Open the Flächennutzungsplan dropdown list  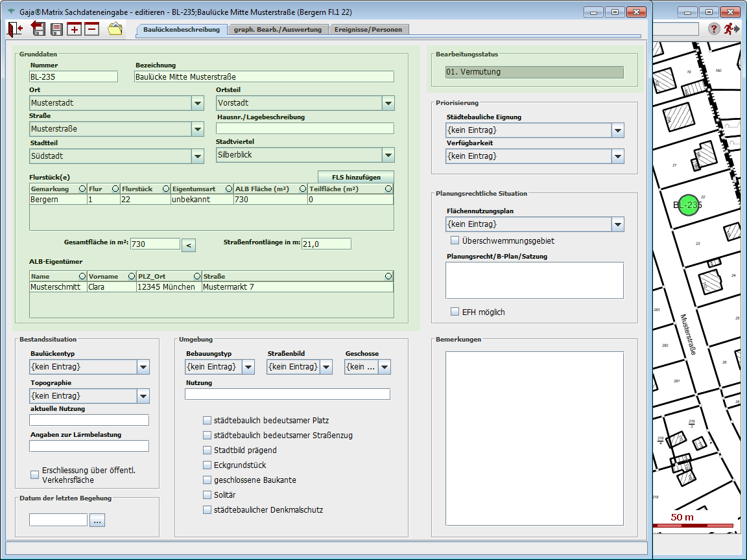click(617, 224)
